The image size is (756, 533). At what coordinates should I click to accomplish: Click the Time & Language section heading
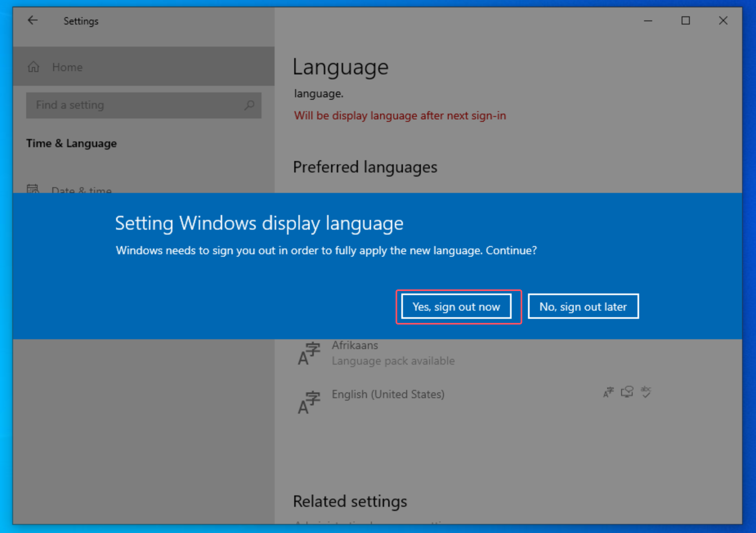click(x=72, y=143)
